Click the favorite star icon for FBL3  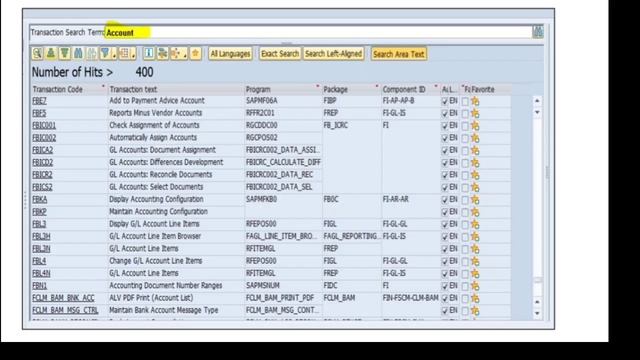[475, 224]
